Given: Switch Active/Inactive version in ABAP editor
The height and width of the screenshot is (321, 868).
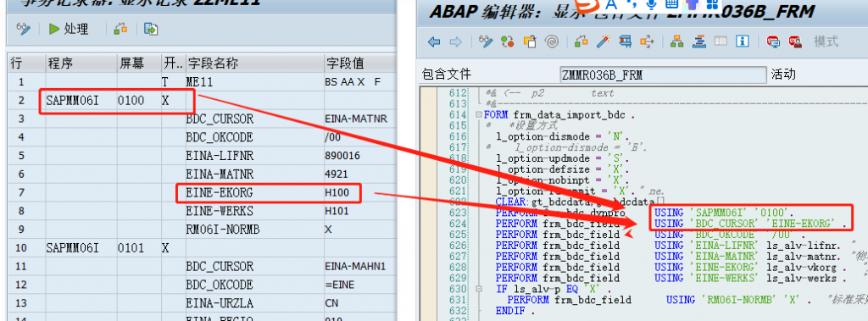Looking at the screenshot, I should coord(507,42).
